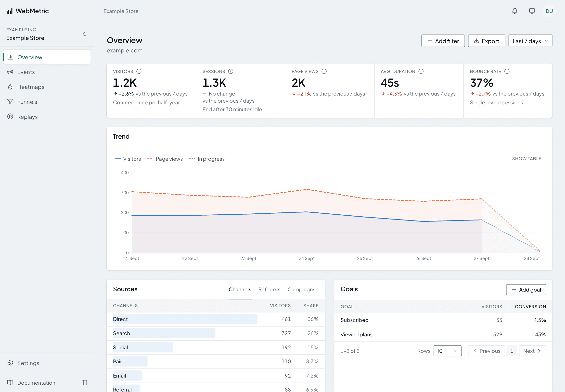Click the SHARE column header in Sources
The image size is (565, 392).
click(311, 306)
